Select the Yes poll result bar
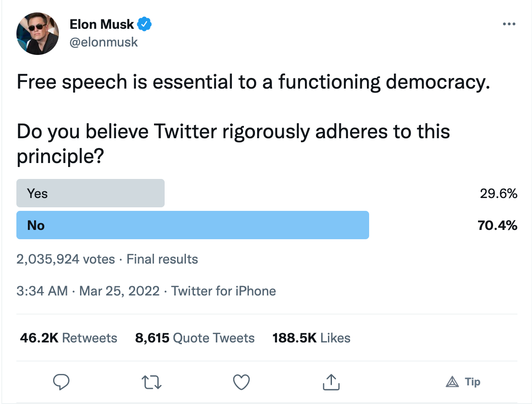Viewport: 532px width, 404px height. (x=90, y=193)
